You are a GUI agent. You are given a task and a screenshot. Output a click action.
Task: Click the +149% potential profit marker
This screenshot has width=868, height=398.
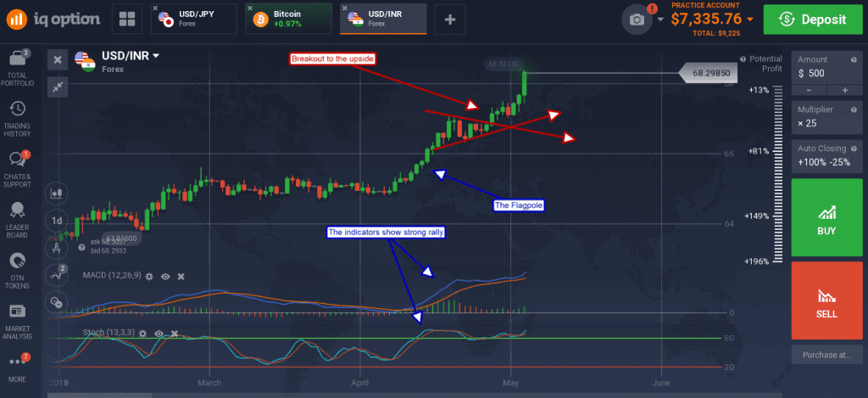[756, 216]
